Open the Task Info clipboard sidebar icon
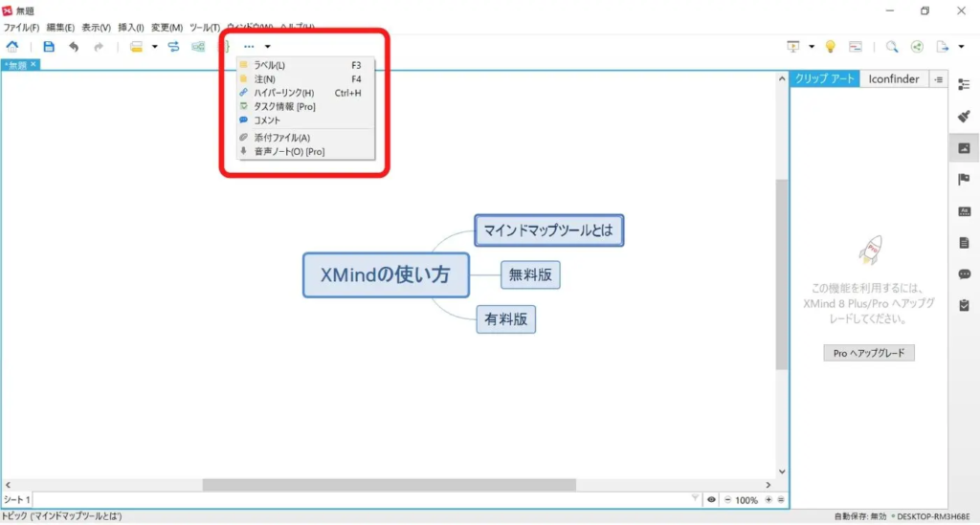The width and height of the screenshot is (980, 525). click(964, 305)
